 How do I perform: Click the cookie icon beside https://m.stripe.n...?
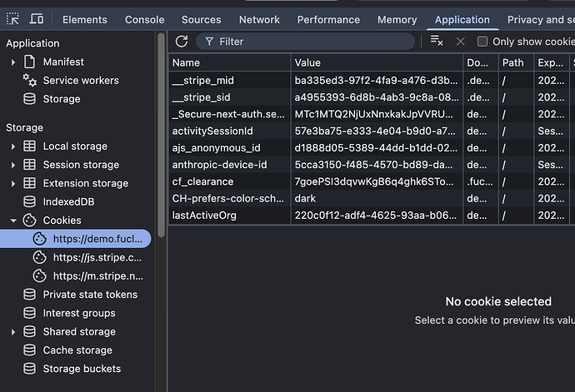coord(40,275)
